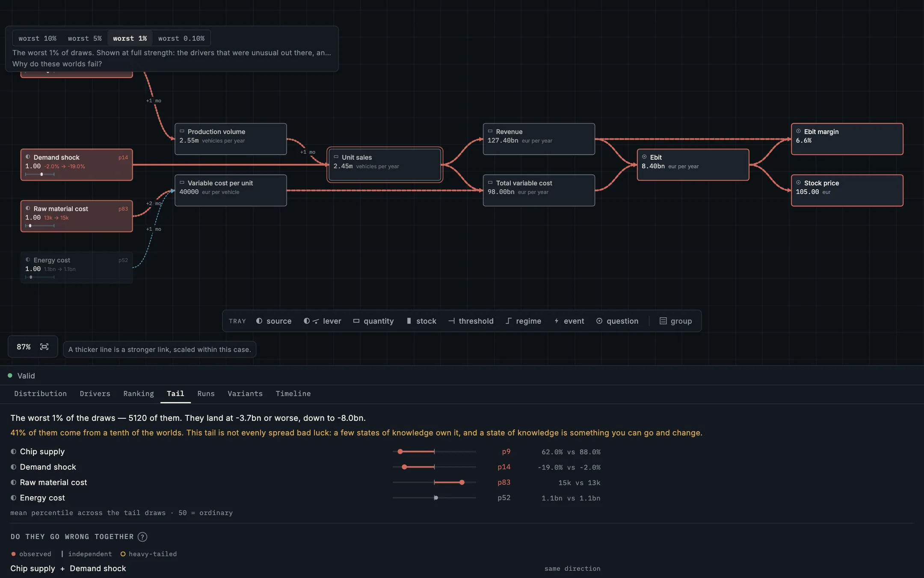Viewport: 924px width, 578px height.
Task: Select the Variable cost per unit node
Action: pos(231,191)
